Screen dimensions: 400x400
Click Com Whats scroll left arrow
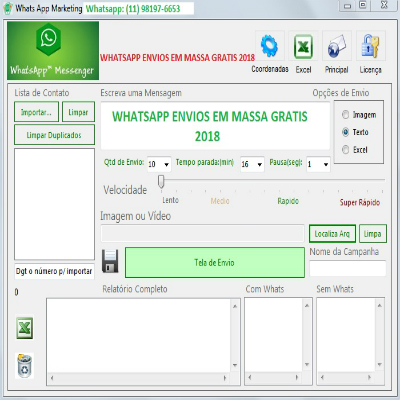[x=250, y=377]
